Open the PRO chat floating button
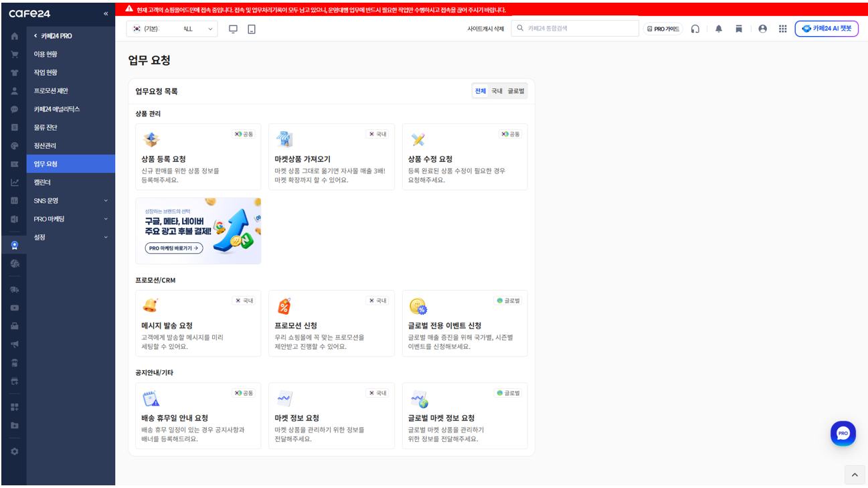 coord(843,433)
